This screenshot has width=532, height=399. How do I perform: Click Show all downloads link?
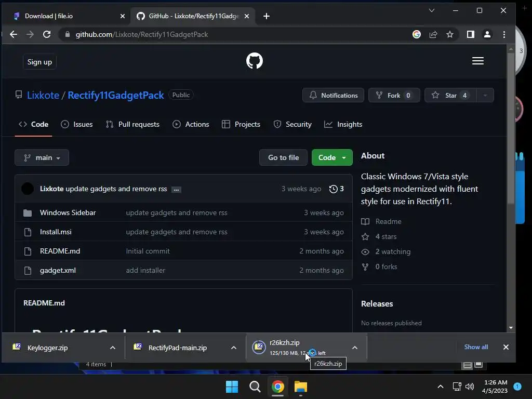pyautogui.click(x=476, y=347)
